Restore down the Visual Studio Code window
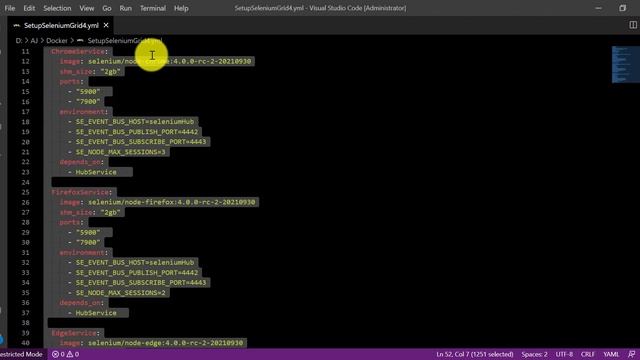640x360 pixels. coord(622,8)
